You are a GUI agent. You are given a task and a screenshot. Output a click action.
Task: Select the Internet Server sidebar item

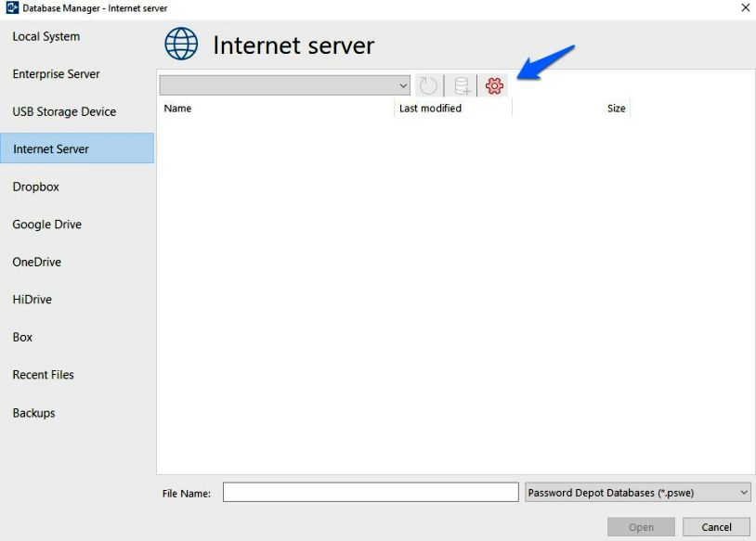pos(77,148)
